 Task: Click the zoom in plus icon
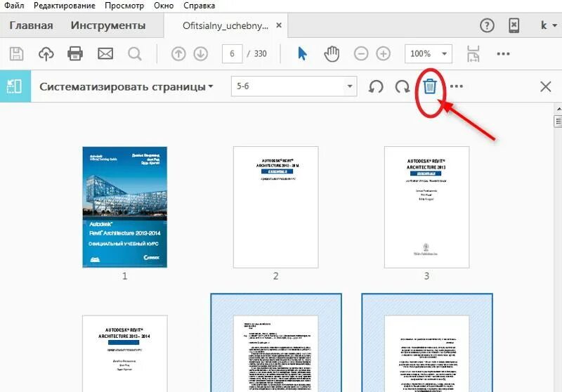pos(383,54)
